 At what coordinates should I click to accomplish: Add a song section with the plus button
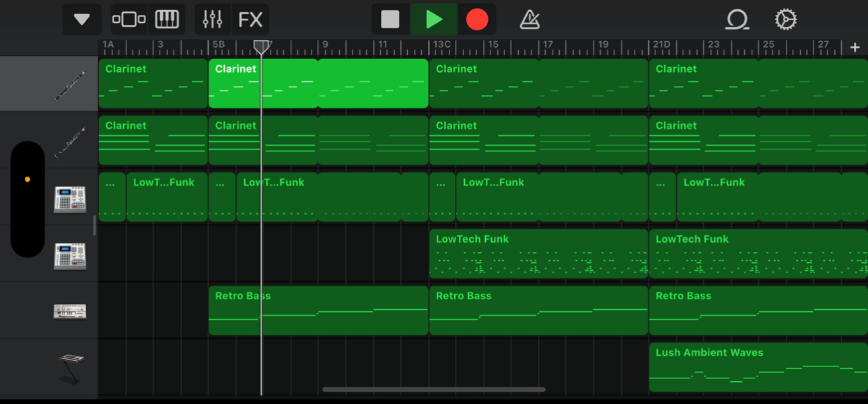tap(855, 47)
